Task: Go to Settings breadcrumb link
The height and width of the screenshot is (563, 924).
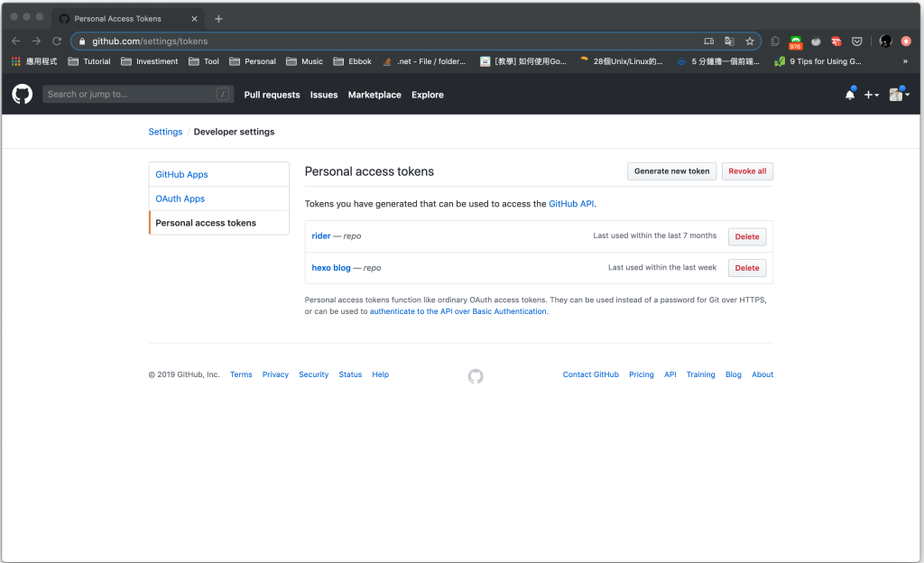Action: pyautogui.click(x=165, y=132)
